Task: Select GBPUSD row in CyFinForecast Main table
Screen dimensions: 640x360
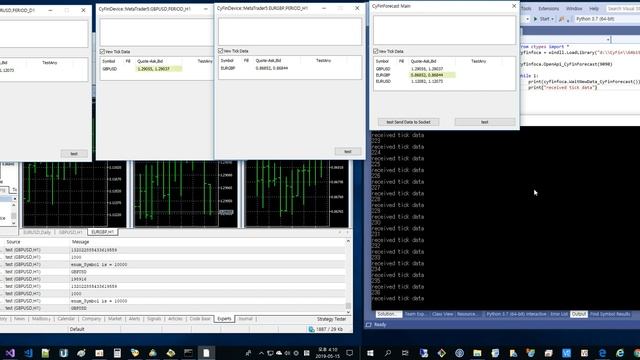Action: [444, 69]
